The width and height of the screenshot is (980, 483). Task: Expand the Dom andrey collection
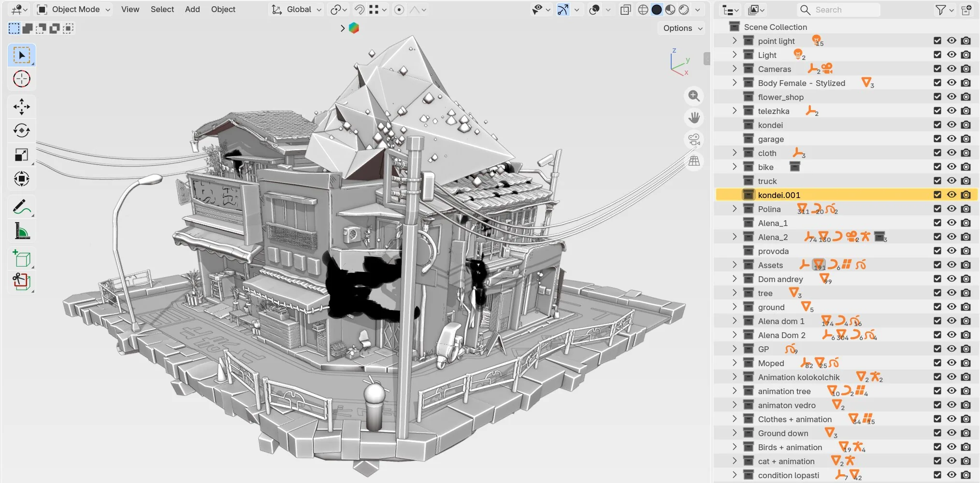735,279
